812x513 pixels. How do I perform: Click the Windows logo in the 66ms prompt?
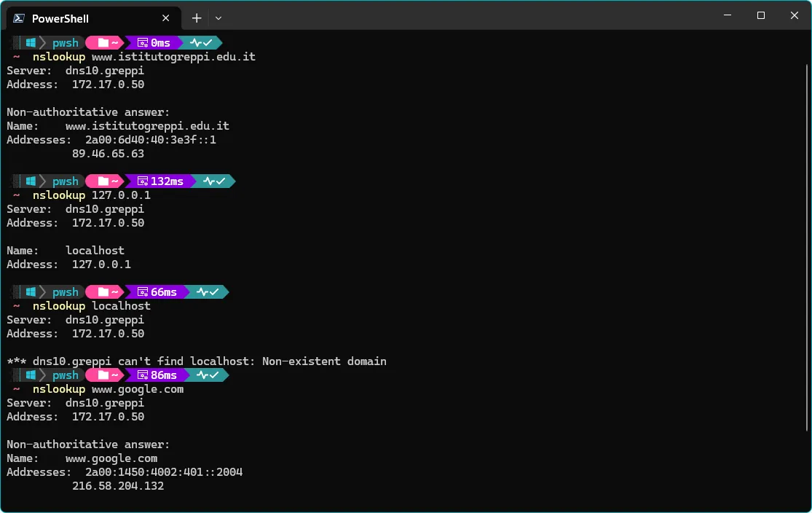click(31, 292)
